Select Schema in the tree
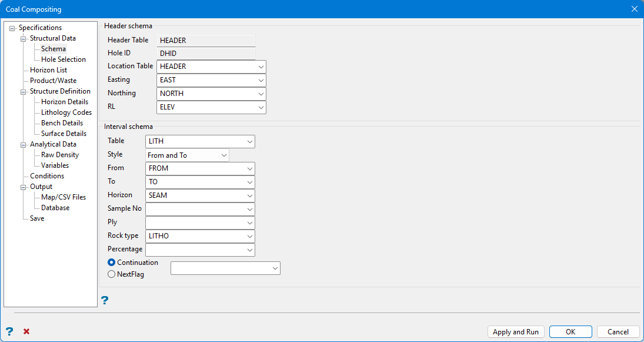 click(x=54, y=49)
